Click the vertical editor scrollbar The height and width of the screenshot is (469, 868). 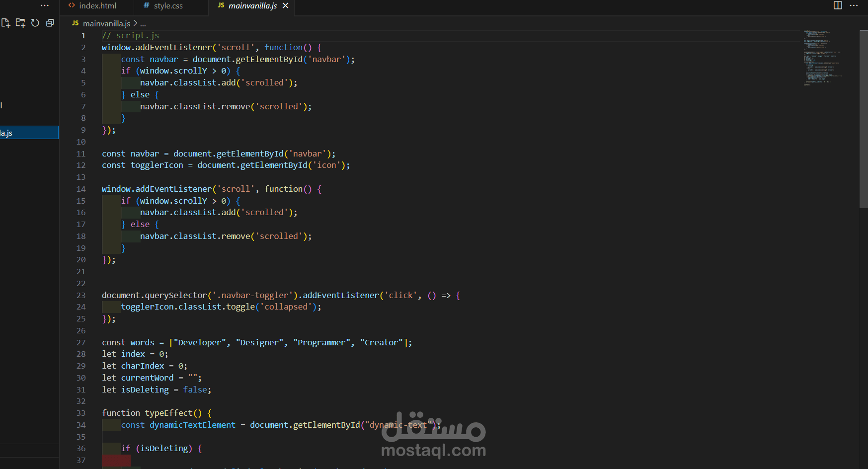click(864, 119)
